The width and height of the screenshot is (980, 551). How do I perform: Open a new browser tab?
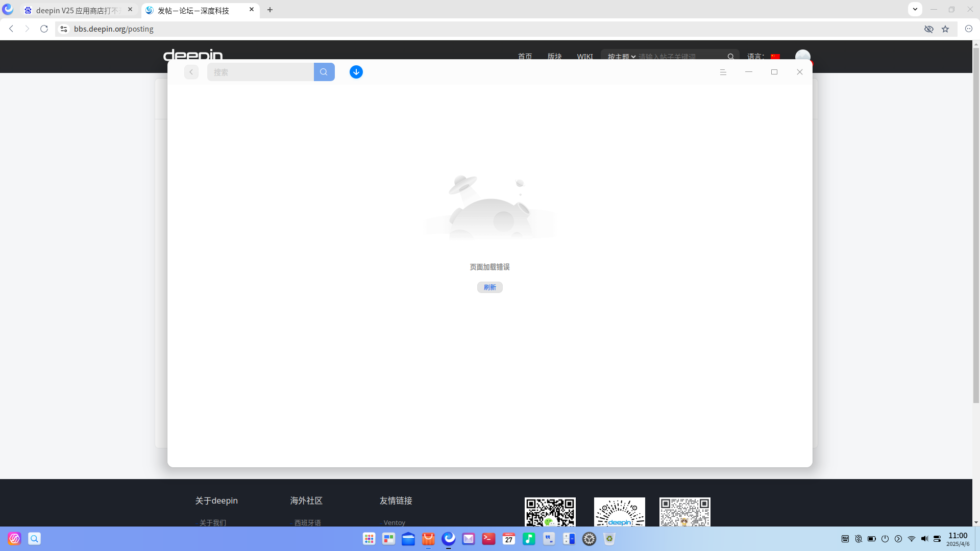pos(270,10)
